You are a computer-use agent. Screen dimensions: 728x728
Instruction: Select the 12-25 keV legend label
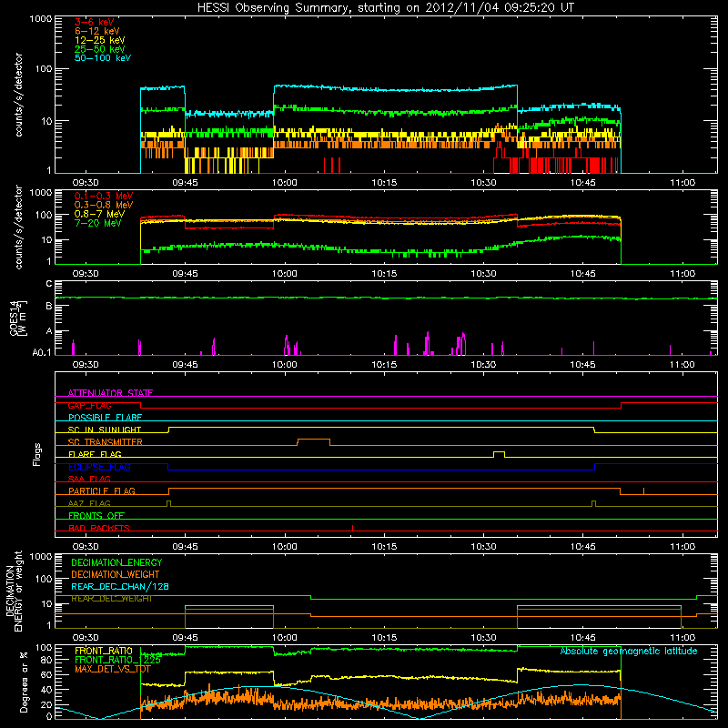point(100,40)
